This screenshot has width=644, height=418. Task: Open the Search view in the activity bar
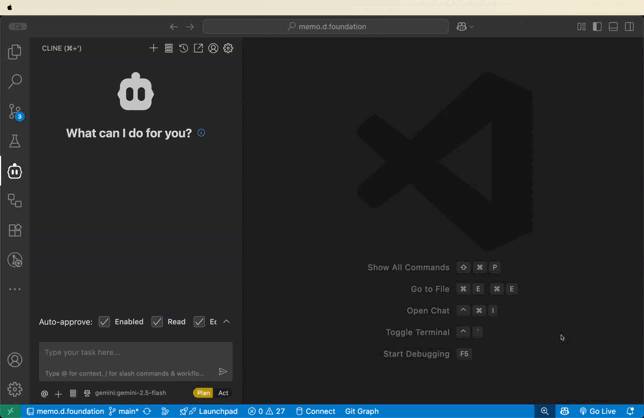point(15,81)
